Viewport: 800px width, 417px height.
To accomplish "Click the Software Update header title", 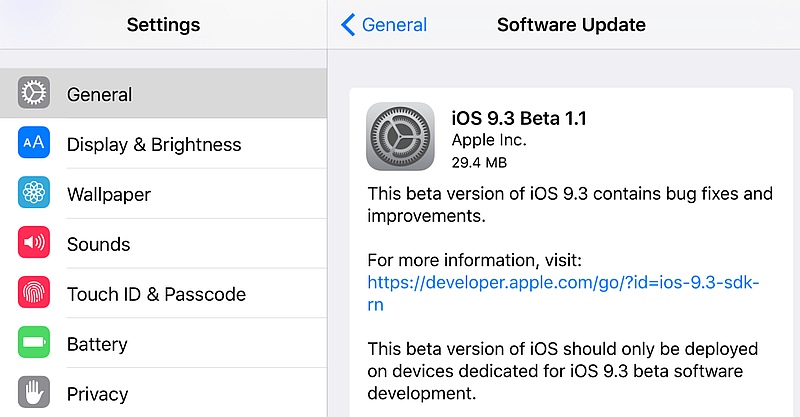I will click(x=571, y=24).
